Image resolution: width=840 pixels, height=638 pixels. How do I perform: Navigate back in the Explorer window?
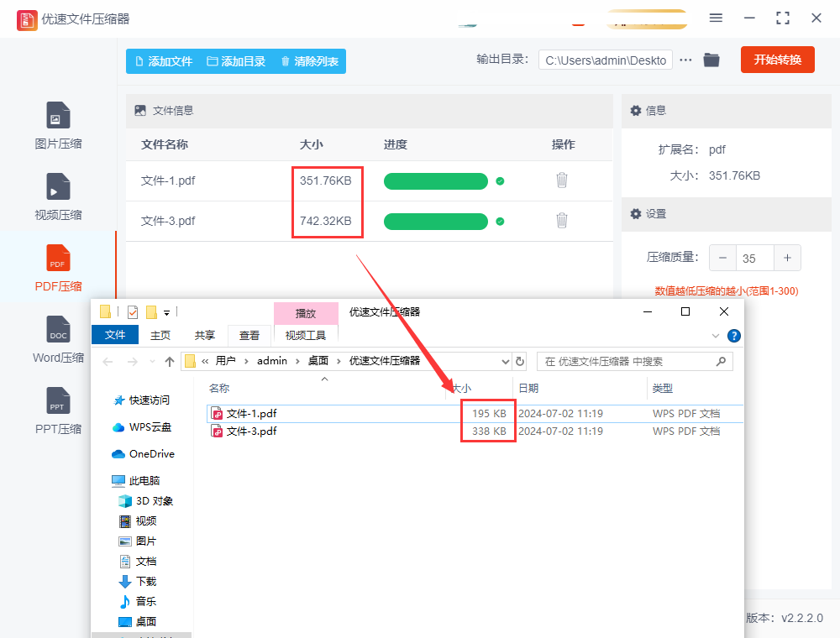point(108,362)
